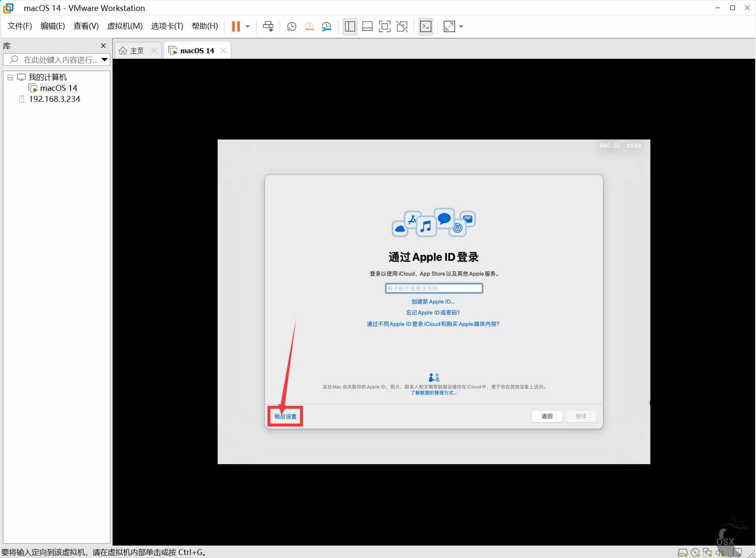Click the 23:54 clock in the guest menu bar
This screenshot has width=756, height=558.
tap(633, 145)
